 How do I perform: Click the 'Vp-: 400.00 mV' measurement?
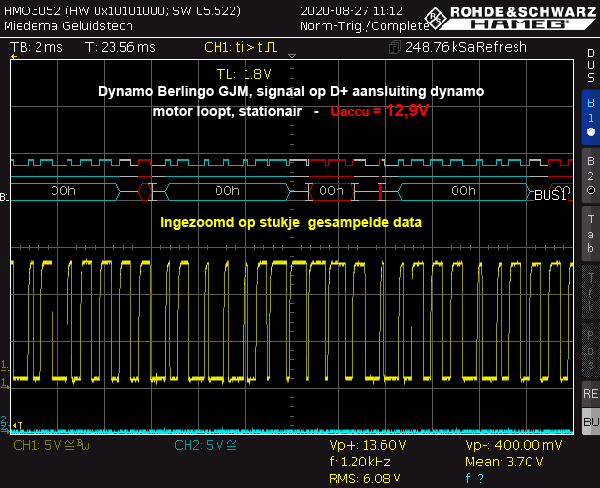514,446
